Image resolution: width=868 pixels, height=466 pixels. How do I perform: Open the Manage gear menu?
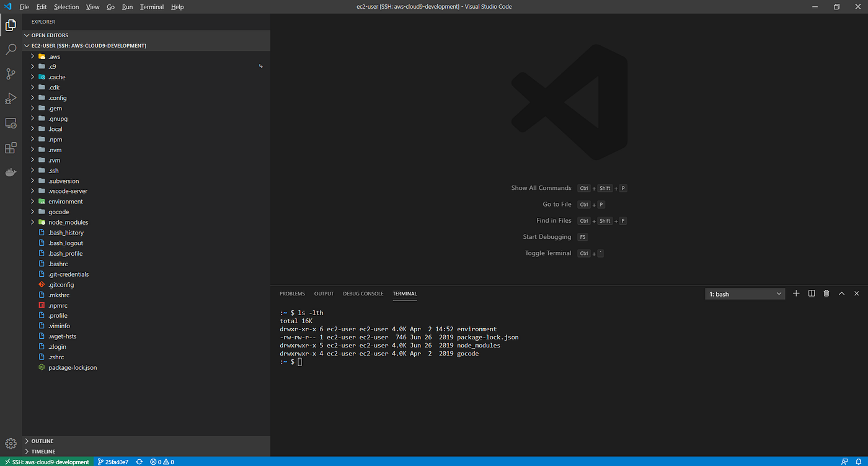click(11, 444)
